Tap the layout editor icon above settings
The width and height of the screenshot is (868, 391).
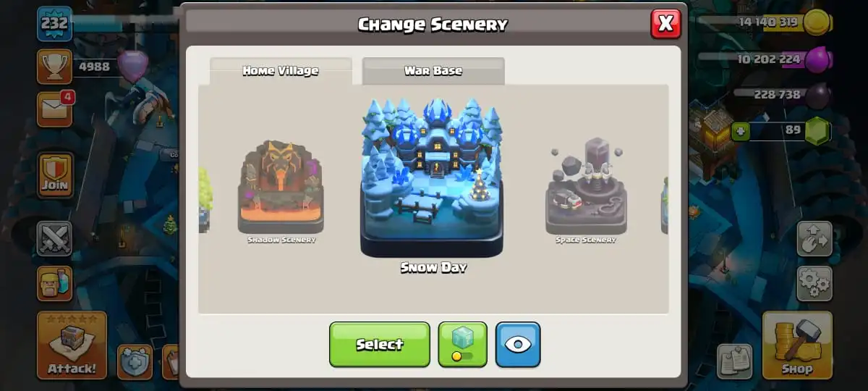814,239
